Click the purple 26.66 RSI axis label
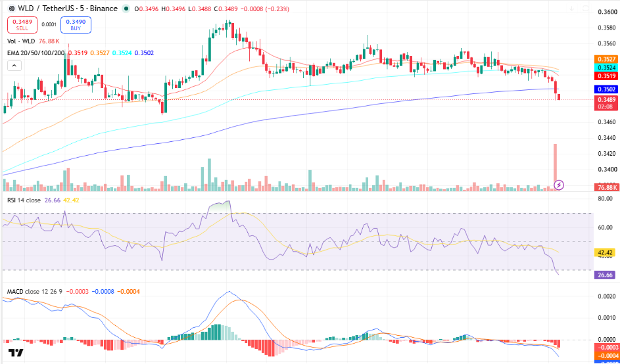620x364 pixels. 606,275
